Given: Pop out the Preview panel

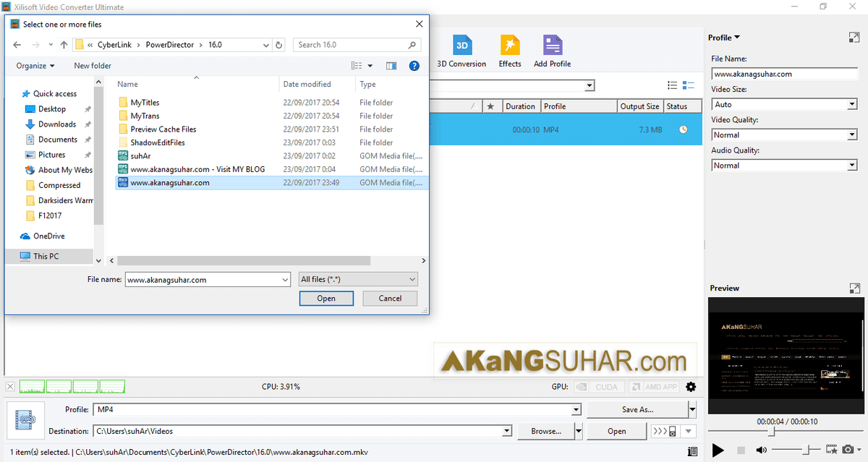Looking at the screenshot, I should click(854, 288).
